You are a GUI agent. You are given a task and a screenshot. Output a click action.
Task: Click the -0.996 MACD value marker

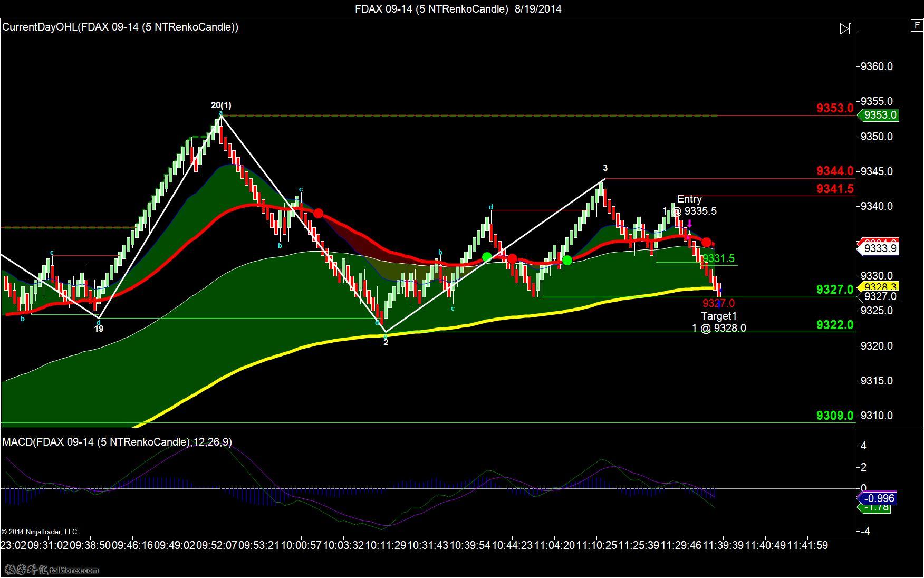pos(878,498)
